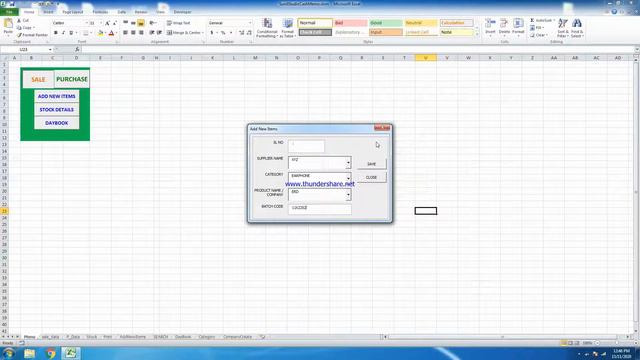Insert a function with fx button

point(77,49)
